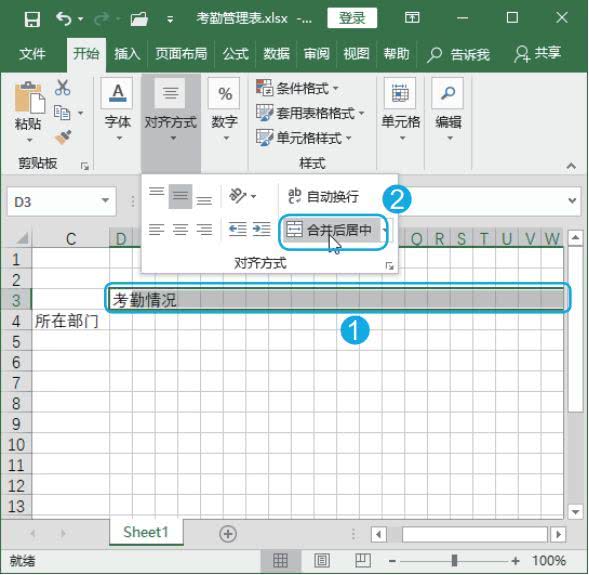Click the increase indent icon

tap(261, 229)
